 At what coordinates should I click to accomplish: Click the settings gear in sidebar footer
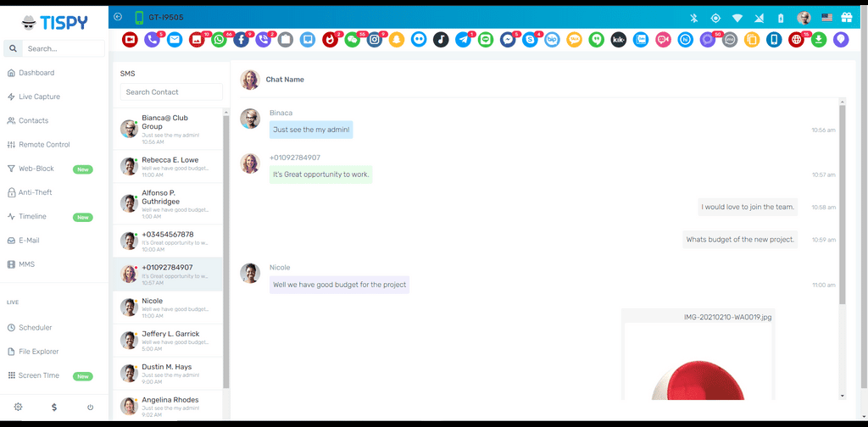click(19, 407)
